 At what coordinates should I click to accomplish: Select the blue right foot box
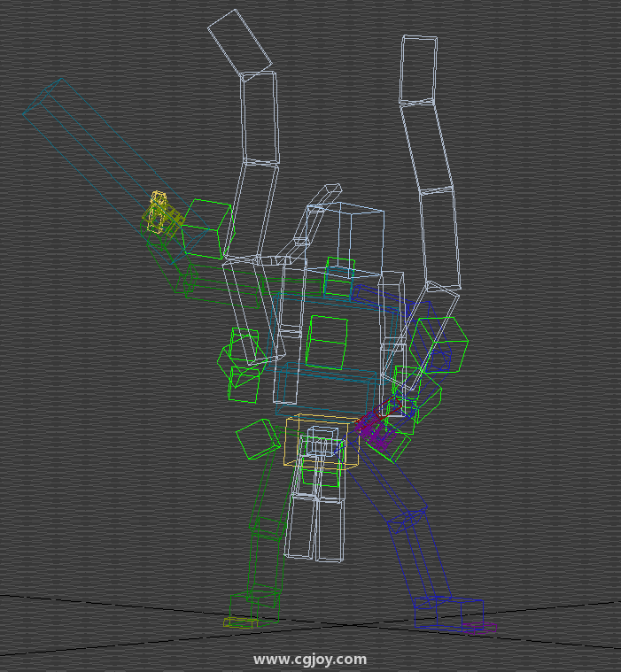449,614
